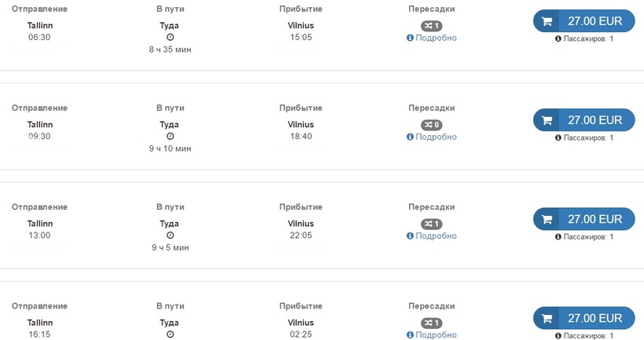Click the clock icon on the 8 ч 35 мин trip
The width and height of the screenshot is (644, 340).
[170, 38]
